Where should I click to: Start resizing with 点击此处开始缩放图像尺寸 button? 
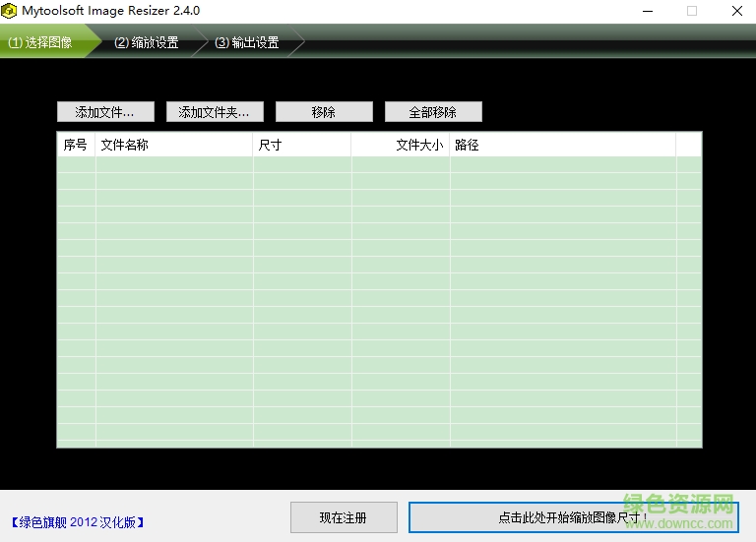click(x=573, y=517)
